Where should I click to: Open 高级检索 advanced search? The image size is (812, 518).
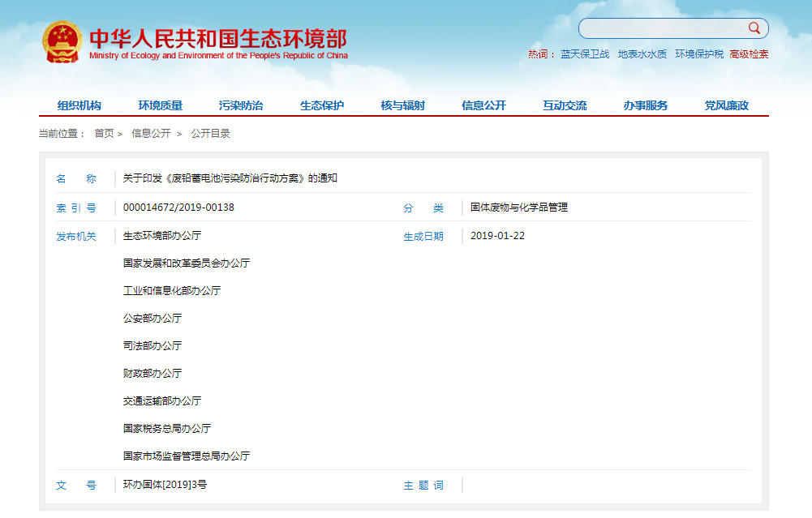tap(749, 54)
